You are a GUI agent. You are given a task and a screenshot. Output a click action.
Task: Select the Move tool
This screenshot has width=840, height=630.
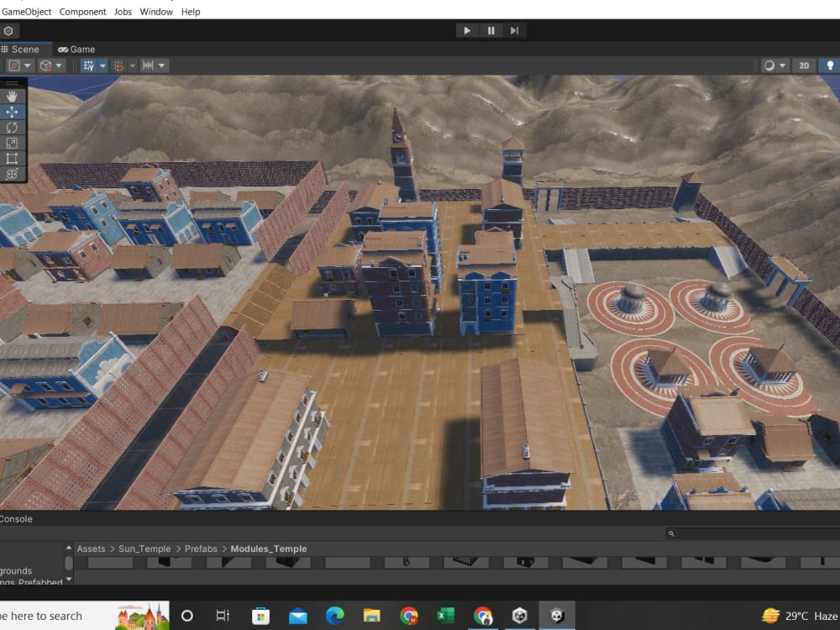click(12, 111)
